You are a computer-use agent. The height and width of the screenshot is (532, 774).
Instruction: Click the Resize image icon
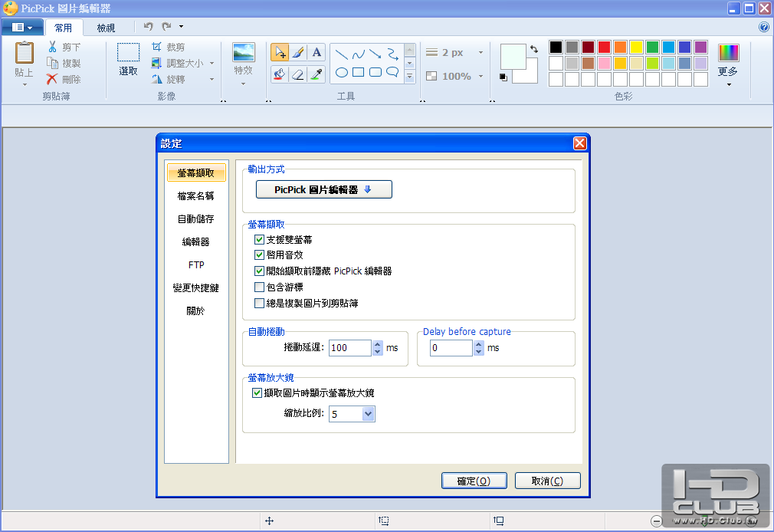click(156, 63)
